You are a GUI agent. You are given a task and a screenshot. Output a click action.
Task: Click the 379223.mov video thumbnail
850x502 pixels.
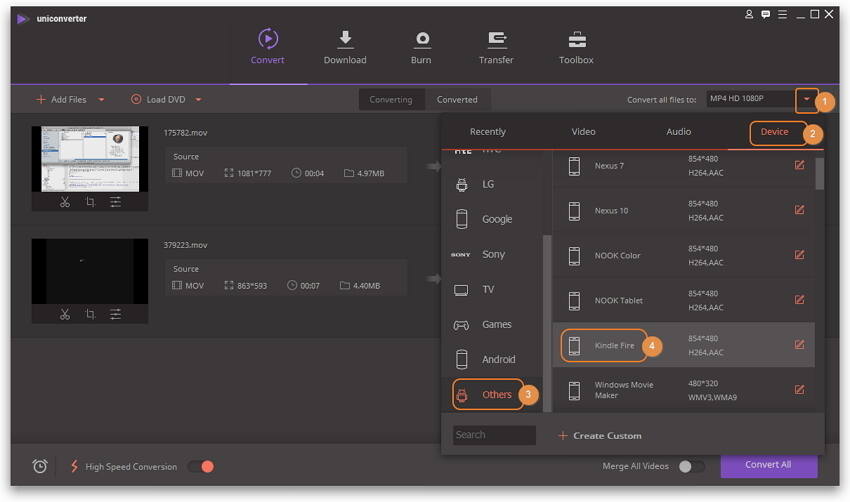89,271
